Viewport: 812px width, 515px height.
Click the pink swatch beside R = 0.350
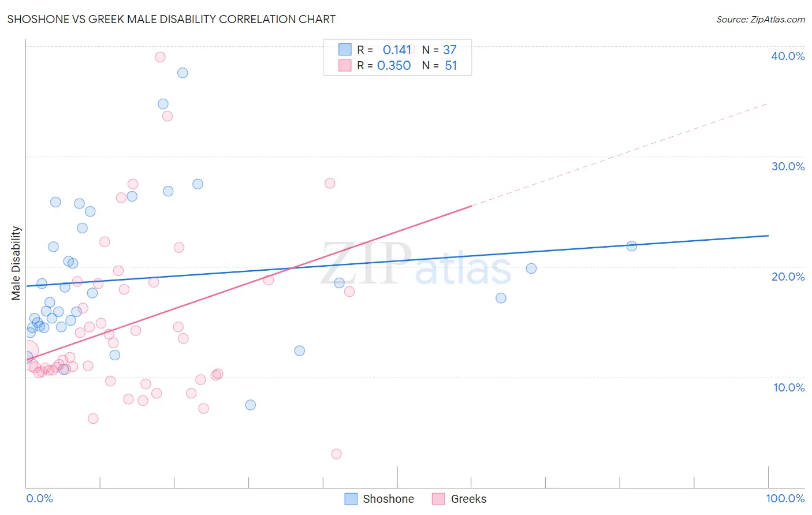click(345, 65)
